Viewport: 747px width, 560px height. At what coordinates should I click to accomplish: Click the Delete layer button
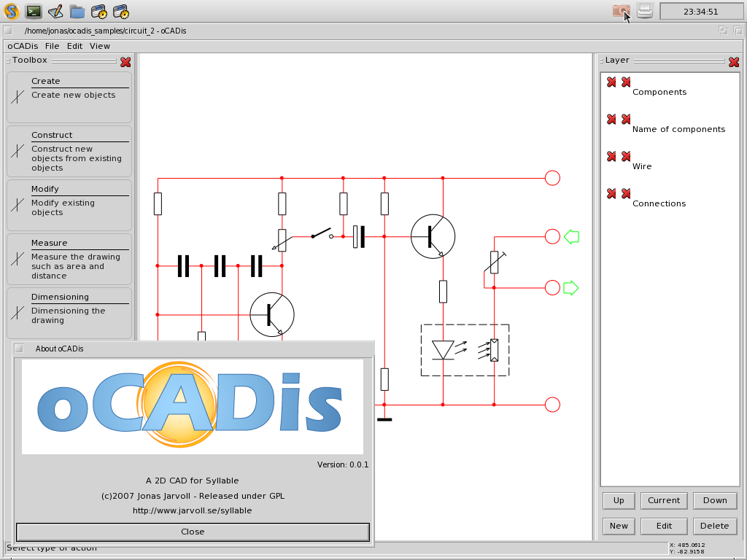(715, 526)
